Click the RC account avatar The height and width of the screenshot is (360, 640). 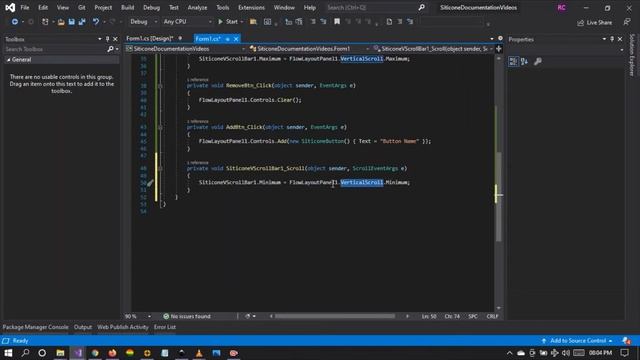tap(562, 7)
